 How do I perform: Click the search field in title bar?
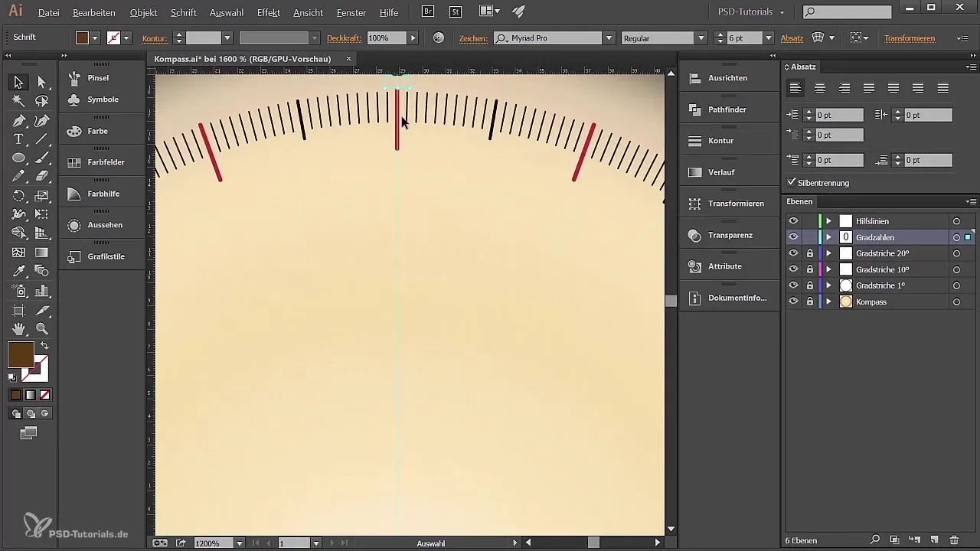(847, 11)
